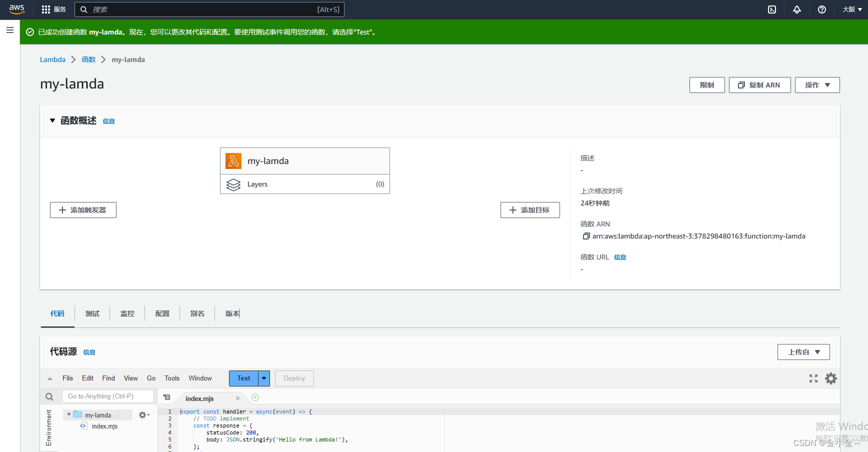The height and width of the screenshot is (452, 868).
Task: Switch to the 配置 tab
Action: (162, 313)
